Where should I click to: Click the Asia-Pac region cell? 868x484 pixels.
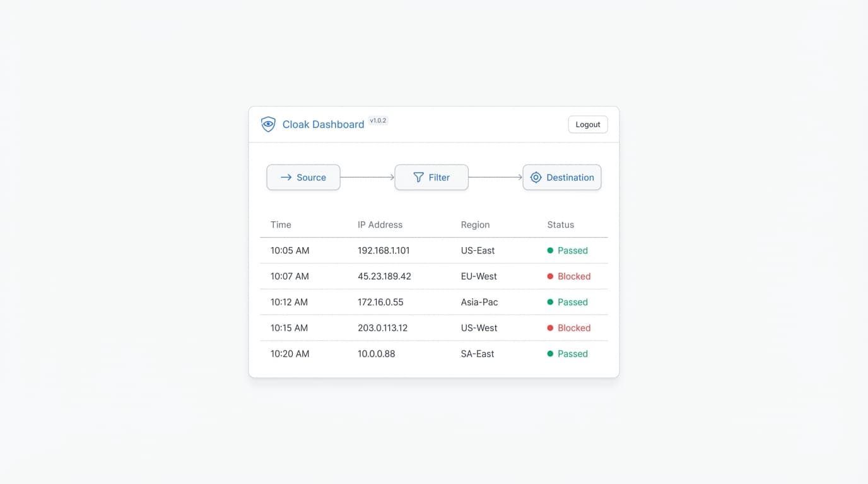pos(479,302)
